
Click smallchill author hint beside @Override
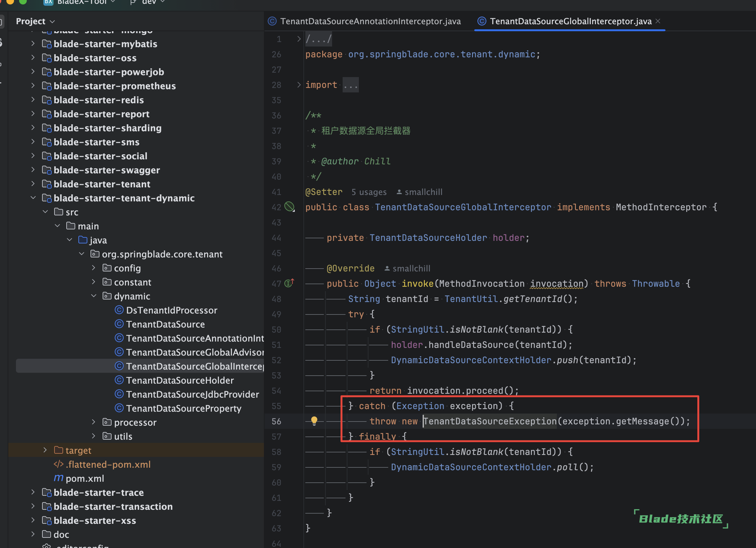(x=407, y=268)
